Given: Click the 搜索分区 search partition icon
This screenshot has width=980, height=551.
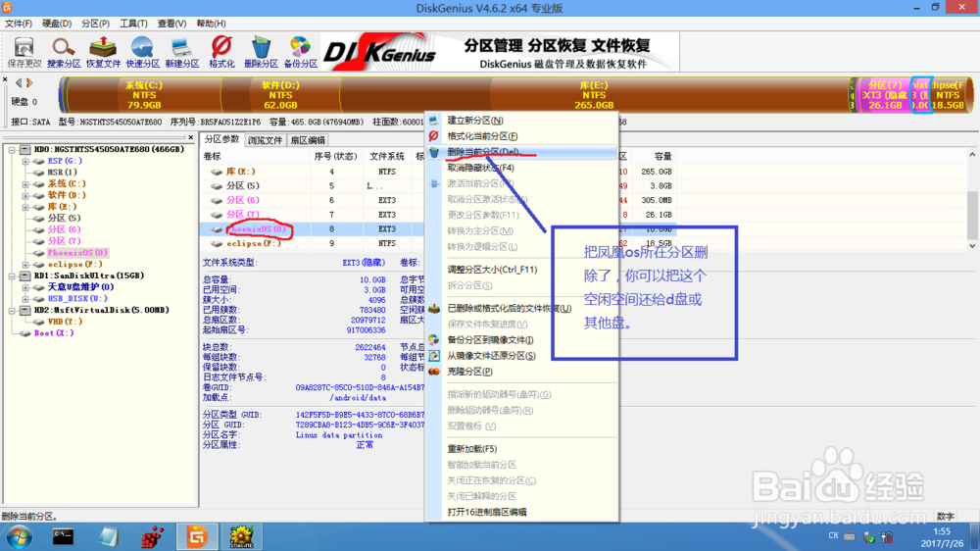Looking at the screenshot, I should coord(64,53).
